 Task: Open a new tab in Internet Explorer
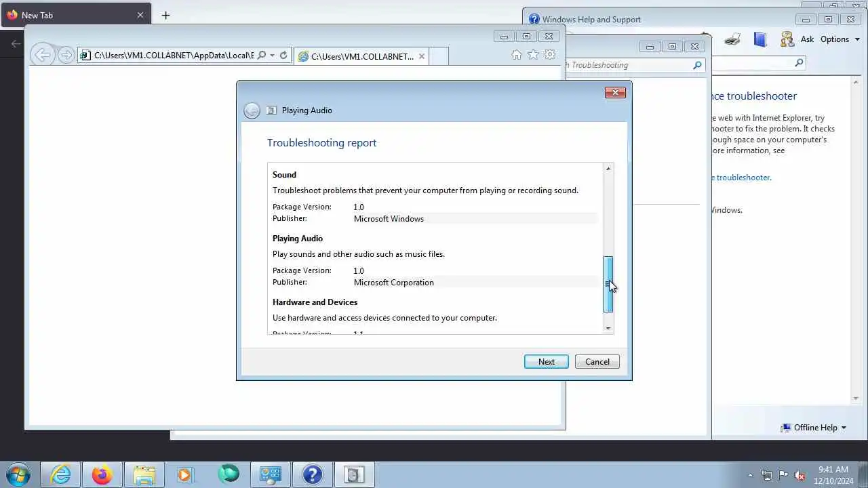(x=439, y=56)
